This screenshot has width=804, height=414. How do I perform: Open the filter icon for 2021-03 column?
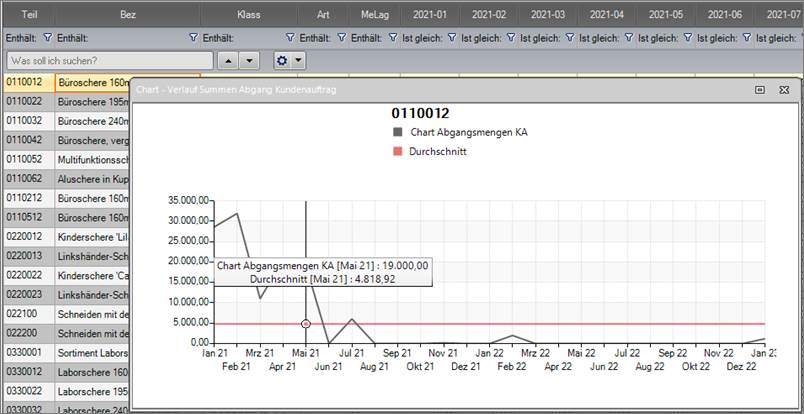(570, 37)
